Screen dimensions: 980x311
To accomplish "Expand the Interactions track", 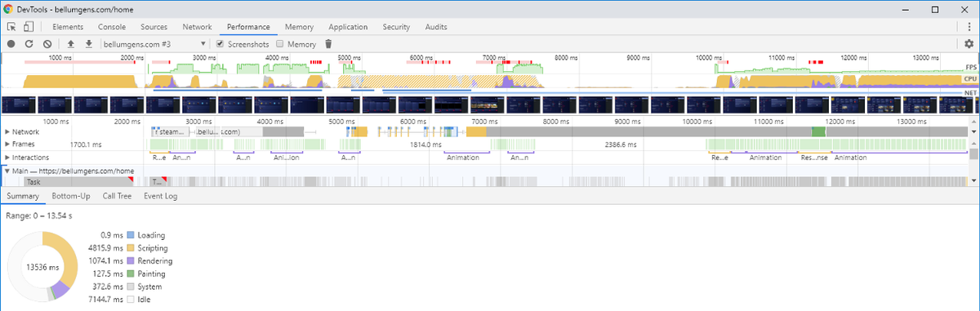I will pos(7,158).
